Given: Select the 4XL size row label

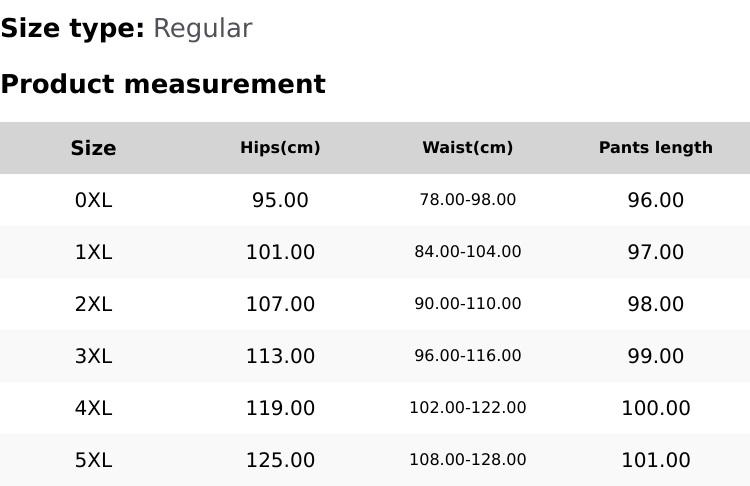Looking at the screenshot, I should click(93, 408).
